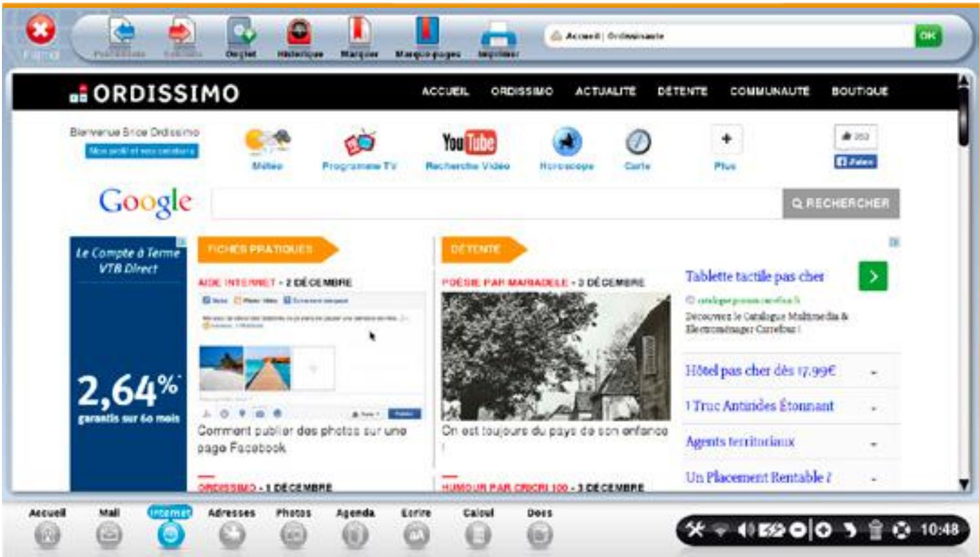
Task: Open 'On est toujours du pays' article
Action: 555,431
